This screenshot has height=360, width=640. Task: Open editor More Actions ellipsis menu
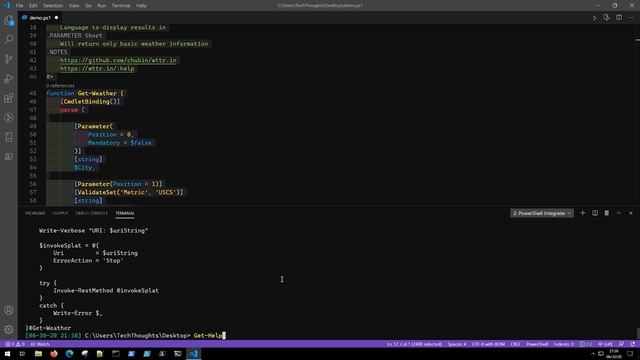(631, 18)
